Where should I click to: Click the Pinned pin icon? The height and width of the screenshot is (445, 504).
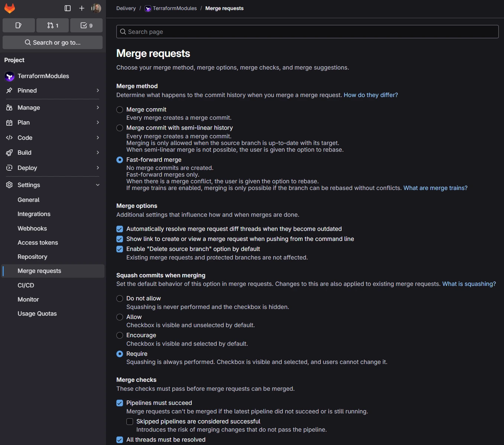coord(9,90)
